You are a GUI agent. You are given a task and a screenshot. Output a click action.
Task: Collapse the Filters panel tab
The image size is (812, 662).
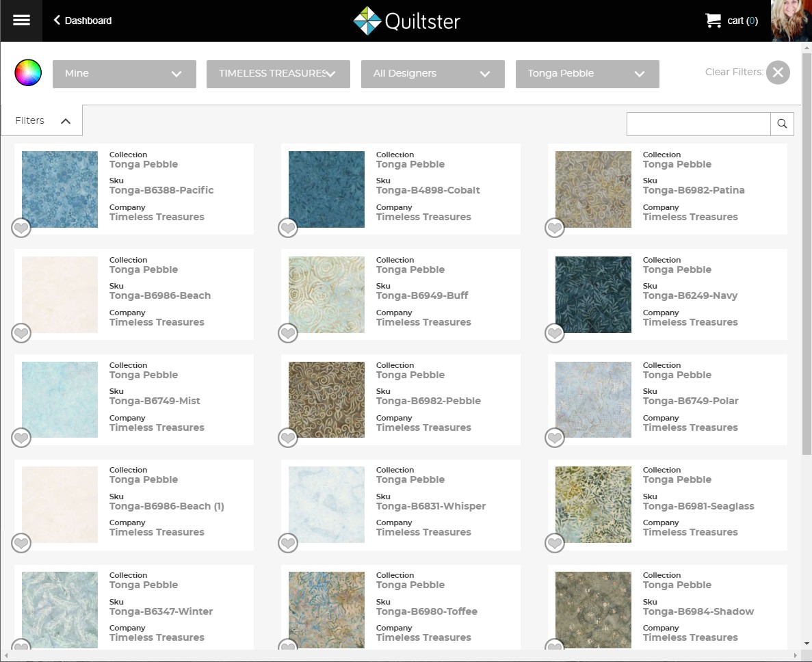point(42,120)
